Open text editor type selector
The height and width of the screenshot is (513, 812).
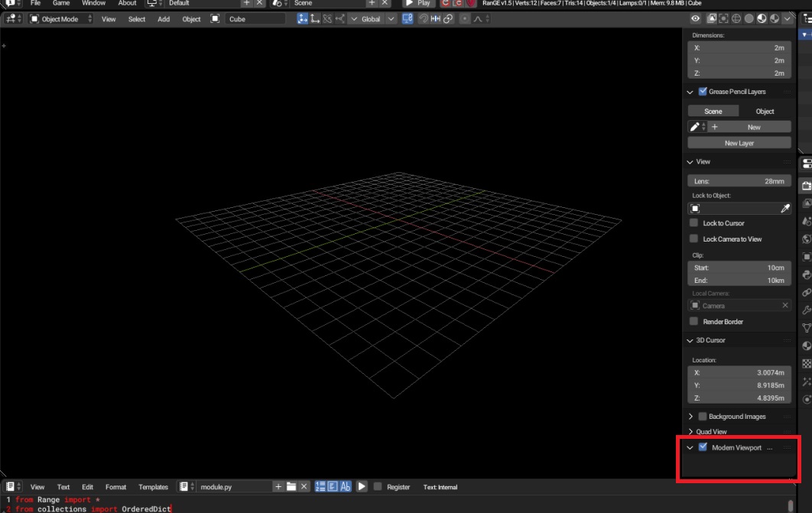13,486
